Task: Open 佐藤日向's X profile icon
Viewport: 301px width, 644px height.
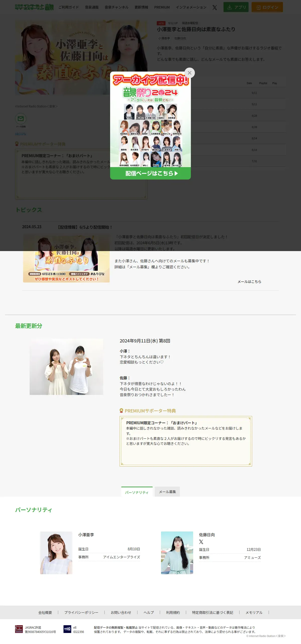Action: pos(201,542)
